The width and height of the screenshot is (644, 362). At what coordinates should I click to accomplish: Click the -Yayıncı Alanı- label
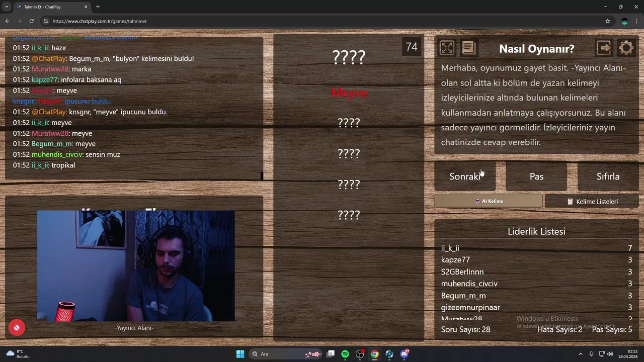[x=134, y=328]
